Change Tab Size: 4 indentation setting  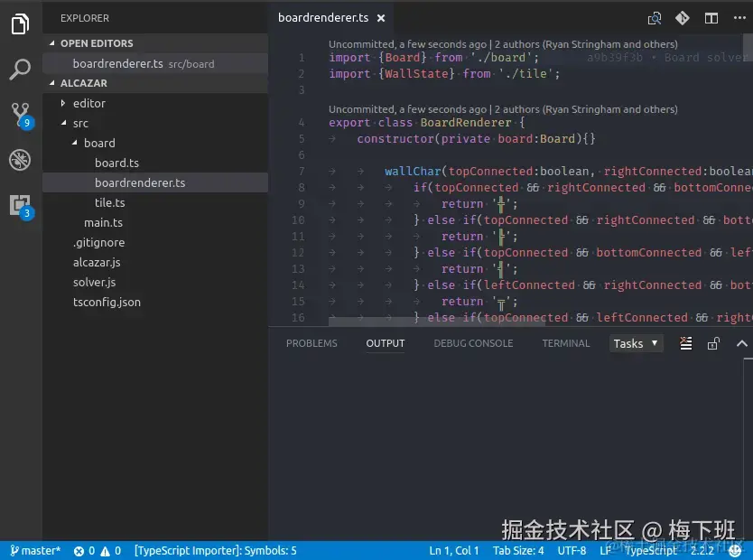[518, 550]
